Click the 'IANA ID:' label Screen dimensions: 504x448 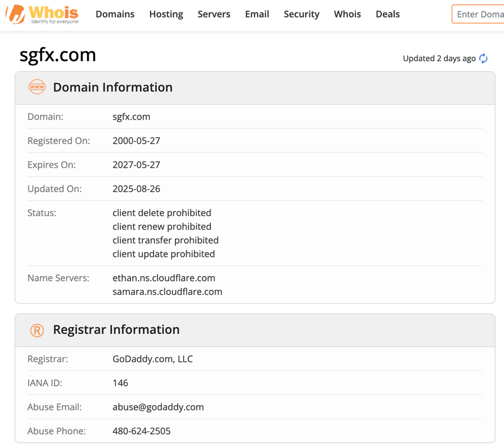[x=45, y=383]
